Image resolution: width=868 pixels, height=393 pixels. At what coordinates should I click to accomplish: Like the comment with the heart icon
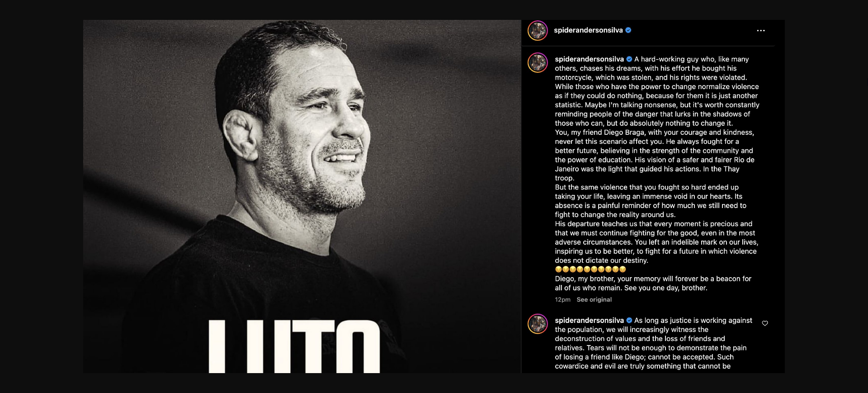tap(765, 323)
